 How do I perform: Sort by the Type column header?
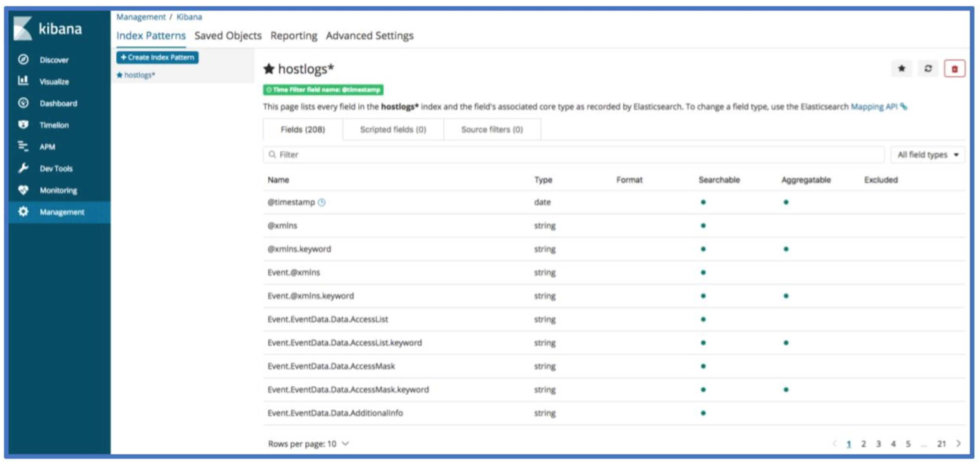(x=543, y=180)
